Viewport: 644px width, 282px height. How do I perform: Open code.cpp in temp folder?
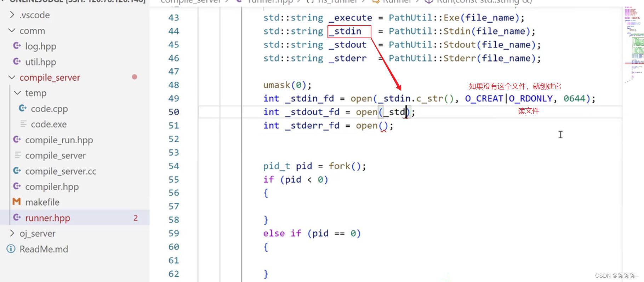coord(49,109)
